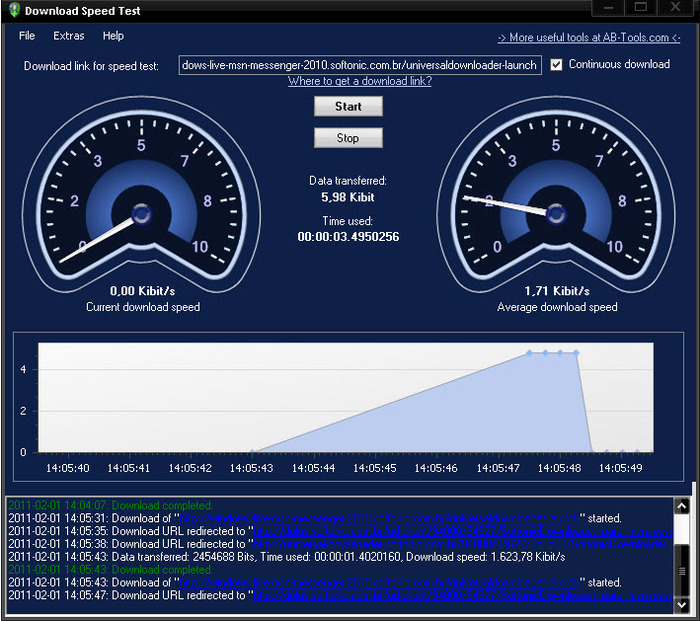Open the 14:05:47 dplus.softonic redirect URL
Screen dimensions: 700x621
pyautogui.click(x=462, y=596)
